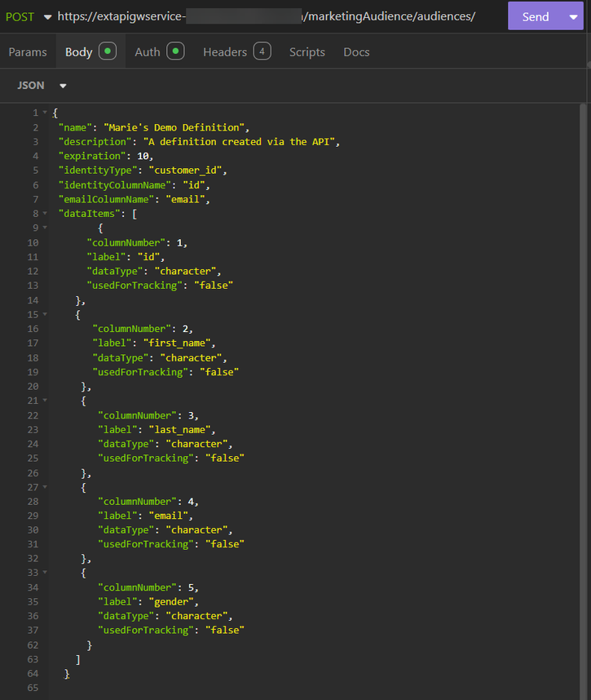This screenshot has width=591, height=700.
Task: Collapse the object at line 9
Action: pyautogui.click(x=45, y=228)
